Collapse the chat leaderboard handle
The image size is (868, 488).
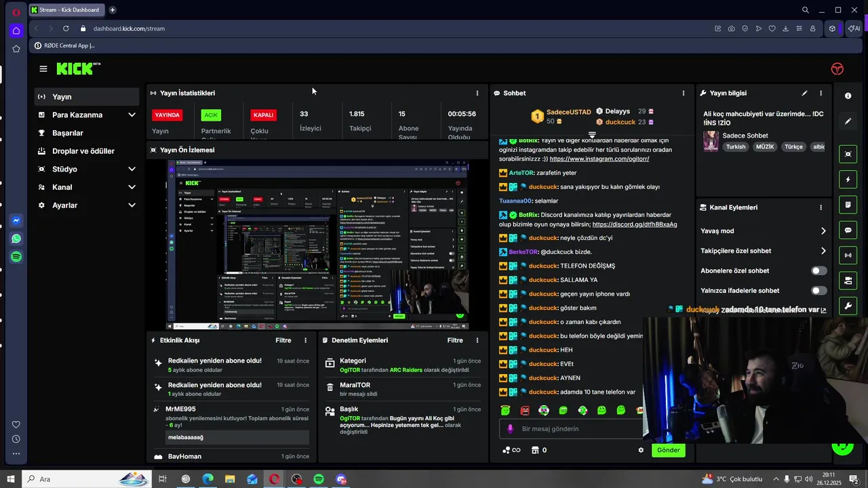click(x=592, y=135)
